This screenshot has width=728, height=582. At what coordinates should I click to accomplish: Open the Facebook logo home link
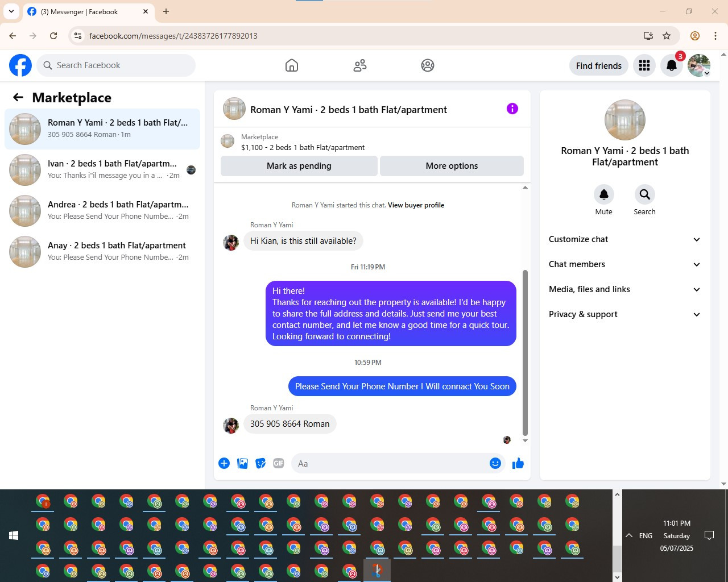coord(20,65)
